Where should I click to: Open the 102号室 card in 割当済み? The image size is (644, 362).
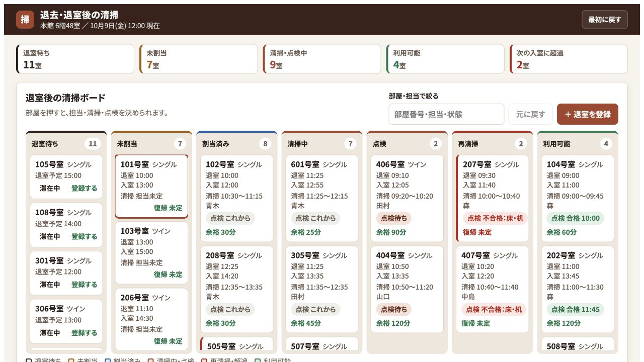tap(237, 199)
